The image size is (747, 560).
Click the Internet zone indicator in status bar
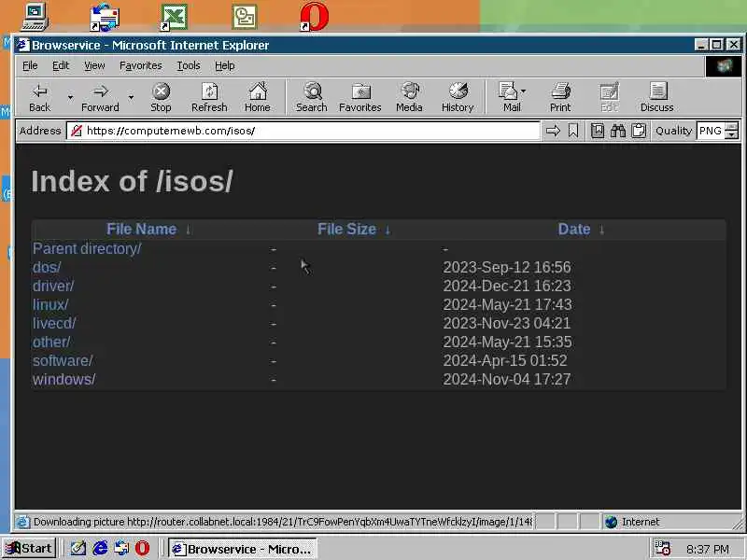coord(633,522)
